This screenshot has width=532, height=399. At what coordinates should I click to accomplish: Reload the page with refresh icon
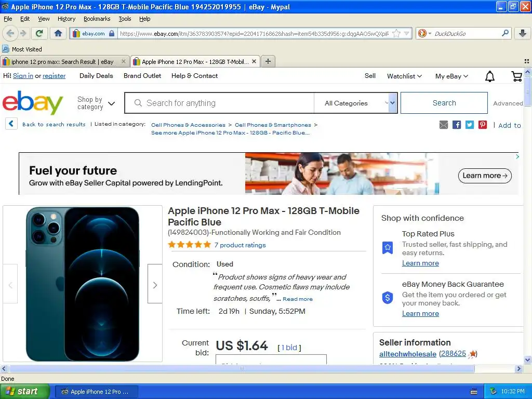39,33
